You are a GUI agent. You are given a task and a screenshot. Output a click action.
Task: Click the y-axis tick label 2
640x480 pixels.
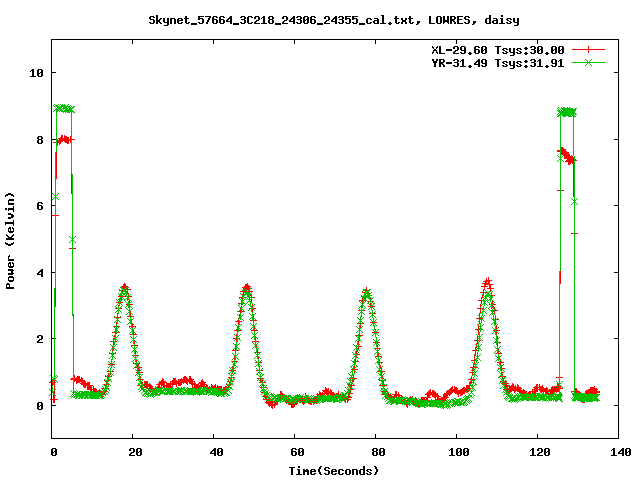[40, 339]
